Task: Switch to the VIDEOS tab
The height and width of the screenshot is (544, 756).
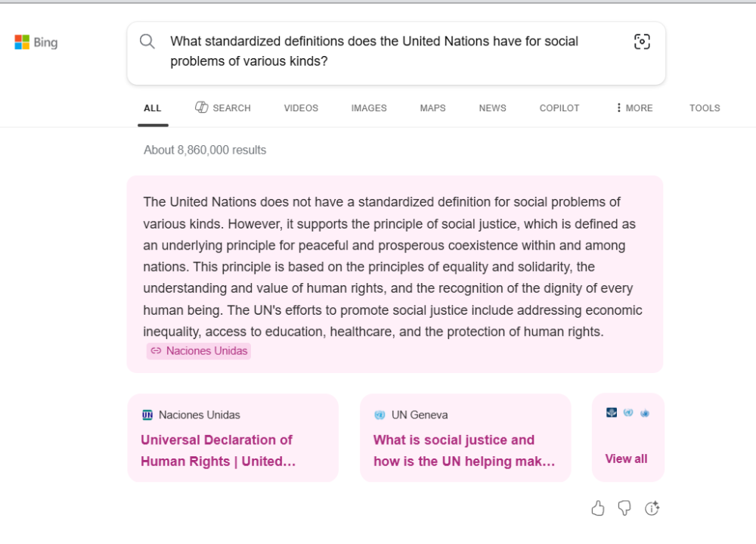Action: point(301,108)
